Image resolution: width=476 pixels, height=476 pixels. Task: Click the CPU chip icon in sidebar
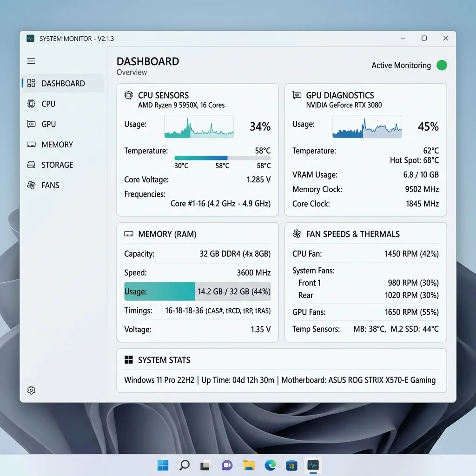(x=31, y=104)
